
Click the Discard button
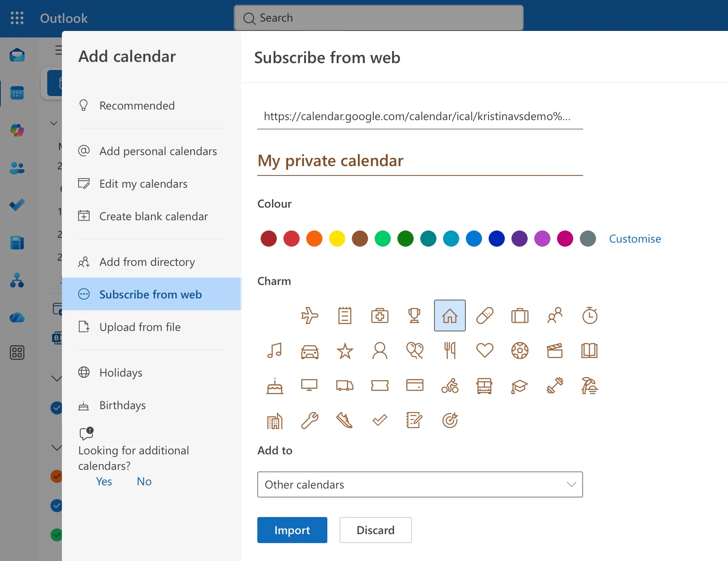(x=375, y=530)
